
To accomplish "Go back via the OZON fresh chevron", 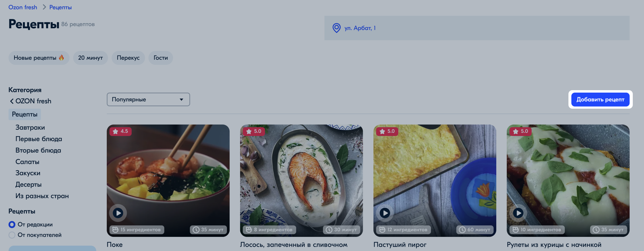I will tap(12, 101).
